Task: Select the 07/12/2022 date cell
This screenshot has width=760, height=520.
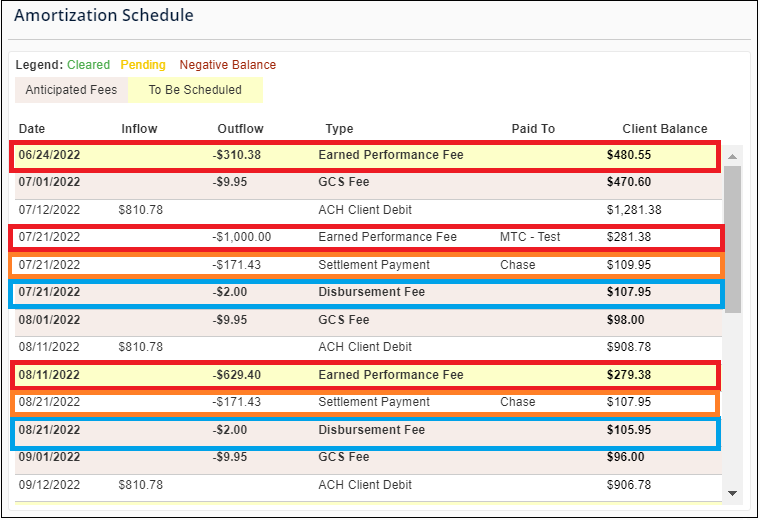Action: coord(49,210)
